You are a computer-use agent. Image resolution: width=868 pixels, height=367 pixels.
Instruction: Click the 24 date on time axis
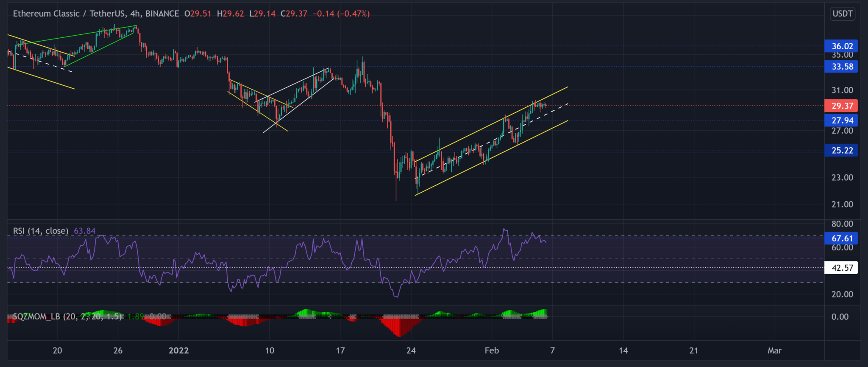(x=411, y=350)
